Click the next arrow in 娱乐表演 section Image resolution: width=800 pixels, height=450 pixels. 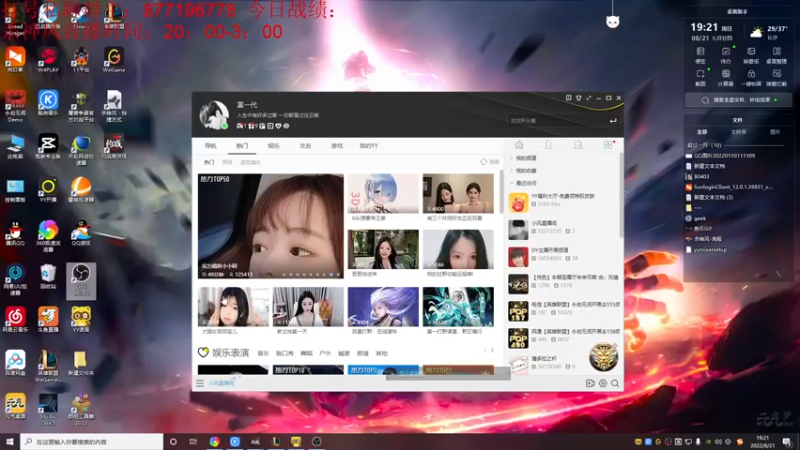(x=492, y=350)
